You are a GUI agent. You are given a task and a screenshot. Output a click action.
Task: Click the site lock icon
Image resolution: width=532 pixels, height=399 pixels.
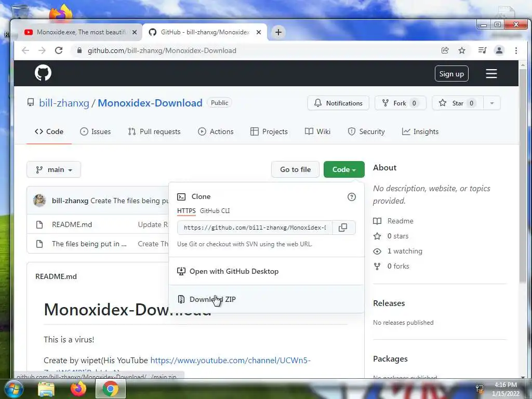coord(79,50)
